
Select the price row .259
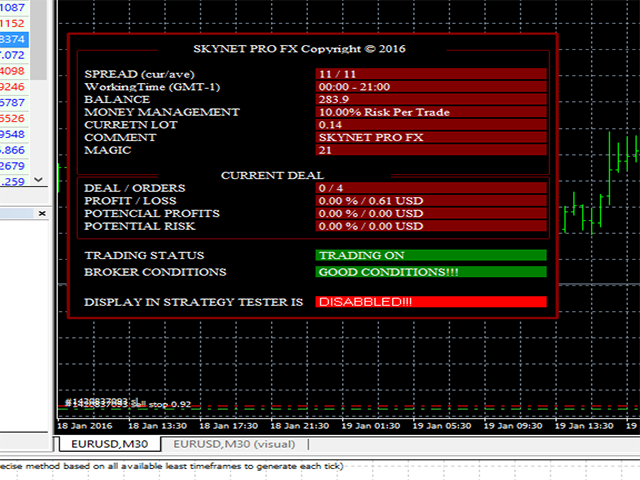coord(14,182)
